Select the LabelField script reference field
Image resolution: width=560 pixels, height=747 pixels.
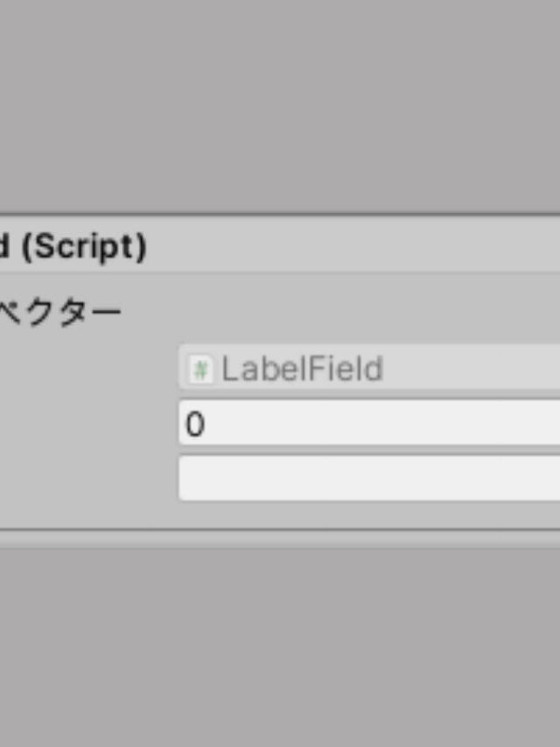[x=369, y=367]
